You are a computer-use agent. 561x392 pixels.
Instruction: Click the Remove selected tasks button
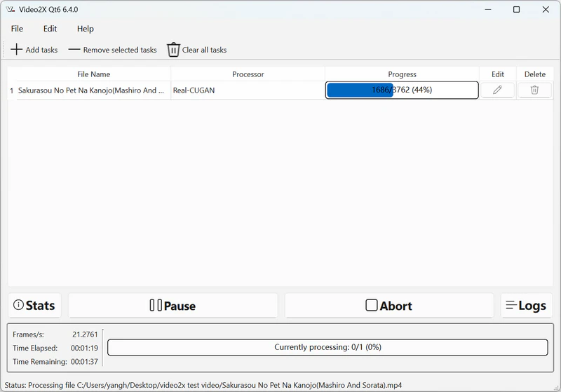(112, 50)
